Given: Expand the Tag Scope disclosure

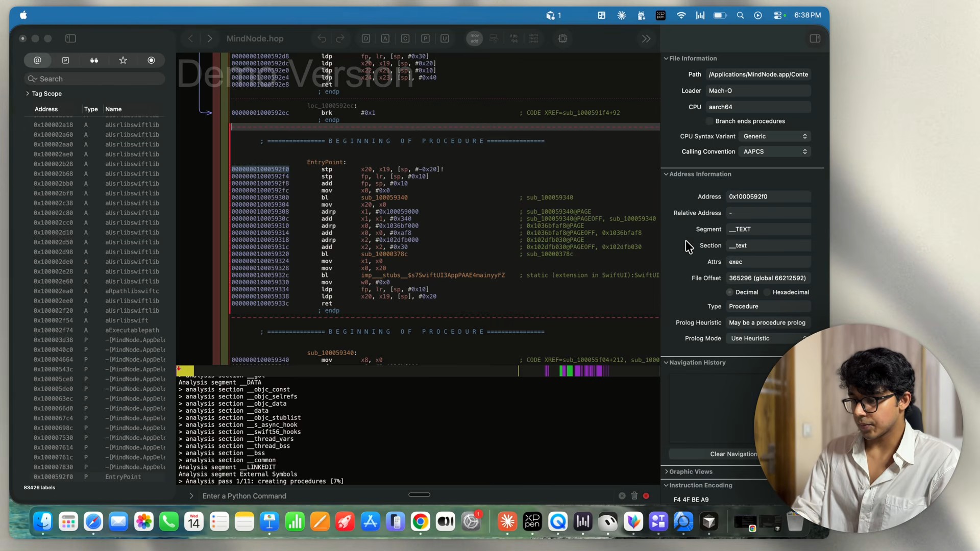Looking at the screenshot, I should click(x=28, y=93).
